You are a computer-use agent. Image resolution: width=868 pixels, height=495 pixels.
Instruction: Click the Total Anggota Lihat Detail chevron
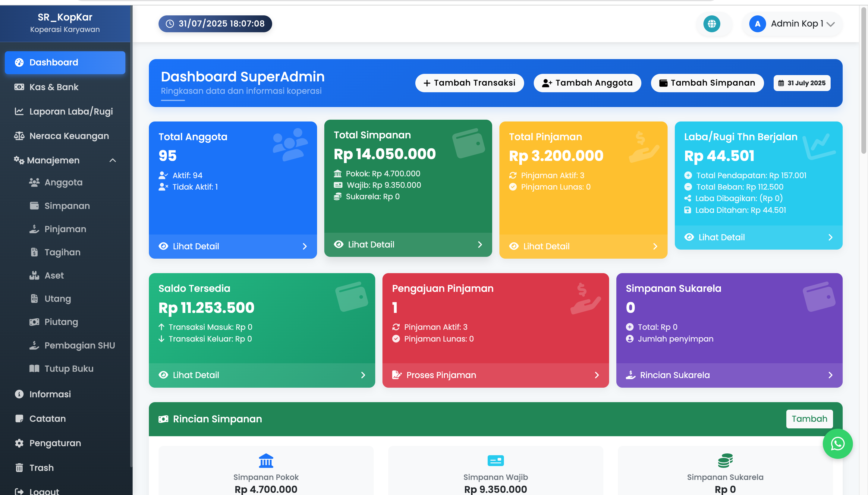[304, 247]
